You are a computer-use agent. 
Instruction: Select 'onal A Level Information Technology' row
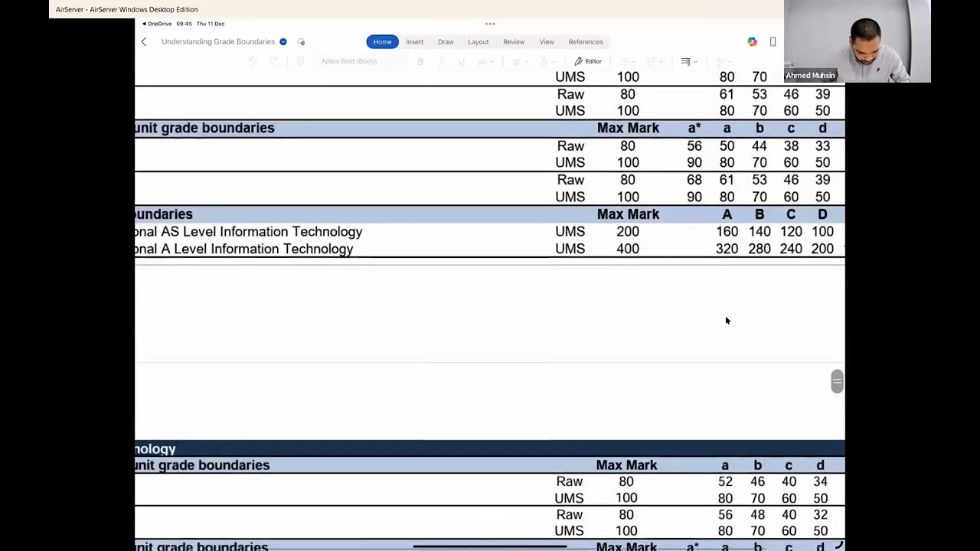click(x=490, y=249)
